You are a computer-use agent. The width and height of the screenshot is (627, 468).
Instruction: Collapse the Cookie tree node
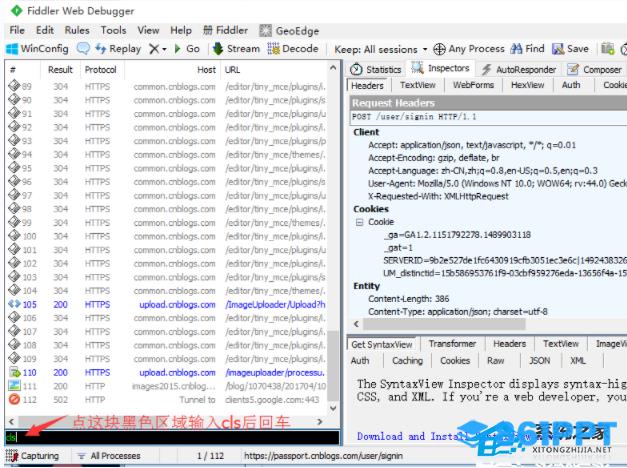click(359, 222)
